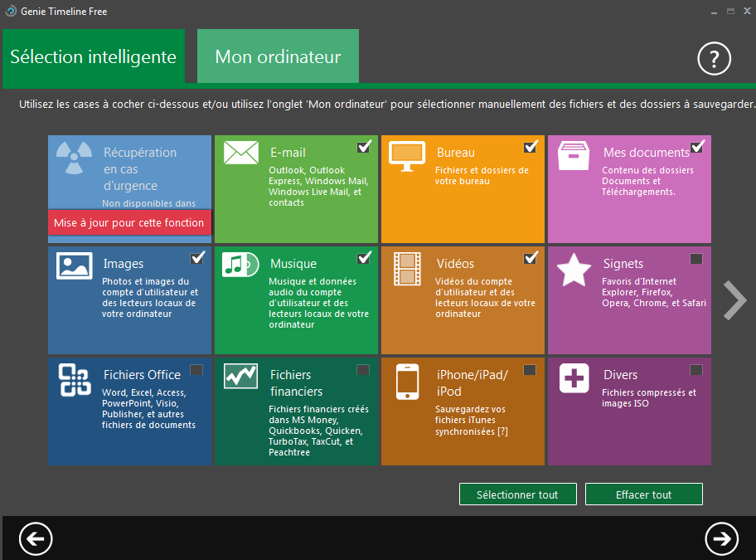Click the picture icon on Images tile
The image size is (756, 560).
[x=75, y=265]
